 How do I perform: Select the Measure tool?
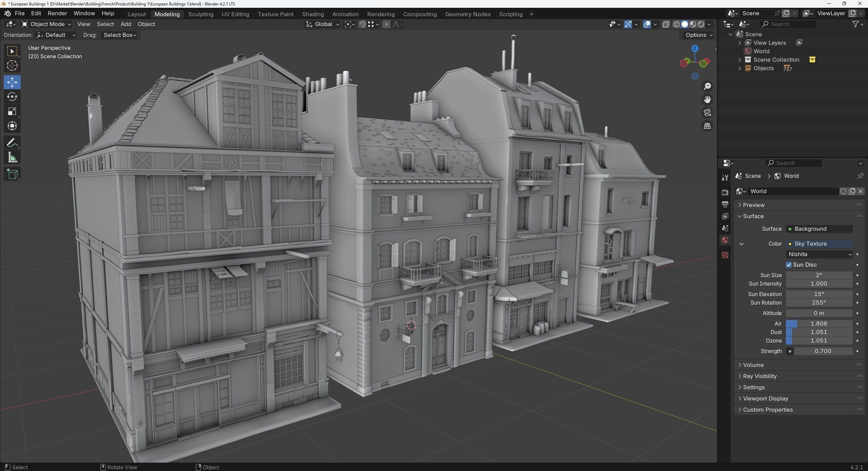click(x=12, y=157)
